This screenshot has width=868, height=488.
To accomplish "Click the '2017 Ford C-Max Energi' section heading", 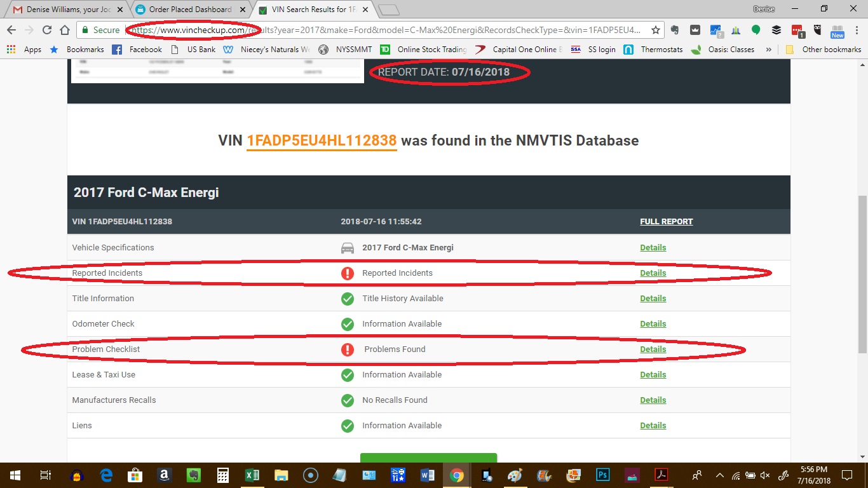I will 146,192.
